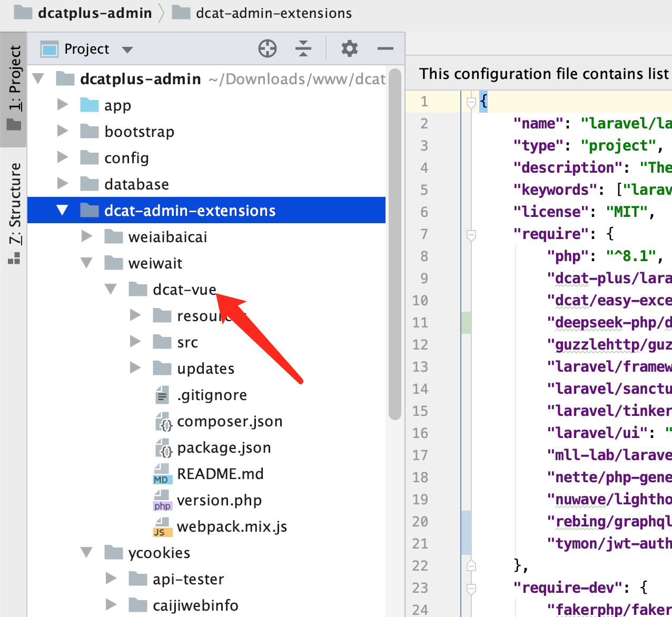The width and height of the screenshot is (672, 617).
Task: Expand the config folder
Action: click(x=62, y=157)
